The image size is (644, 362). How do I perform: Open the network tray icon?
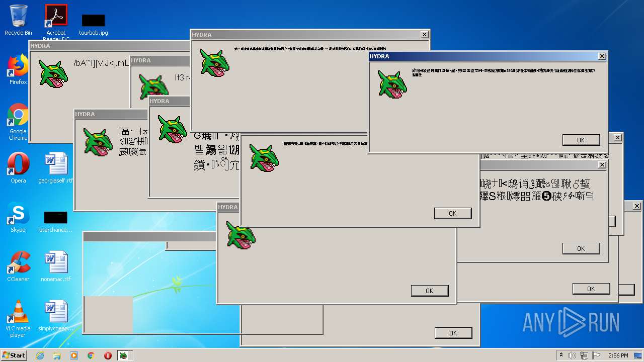584,355
